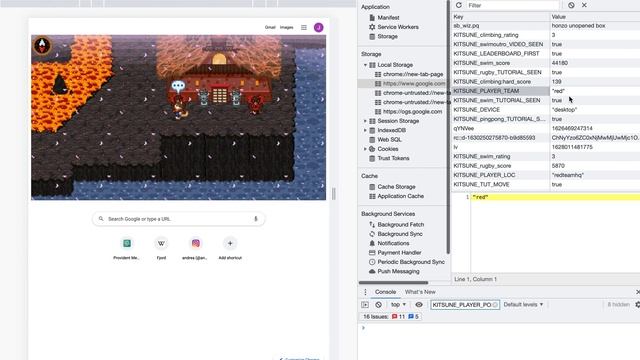Select the KITSUNE_TUT_MOVE row

[x=546, y=184]
